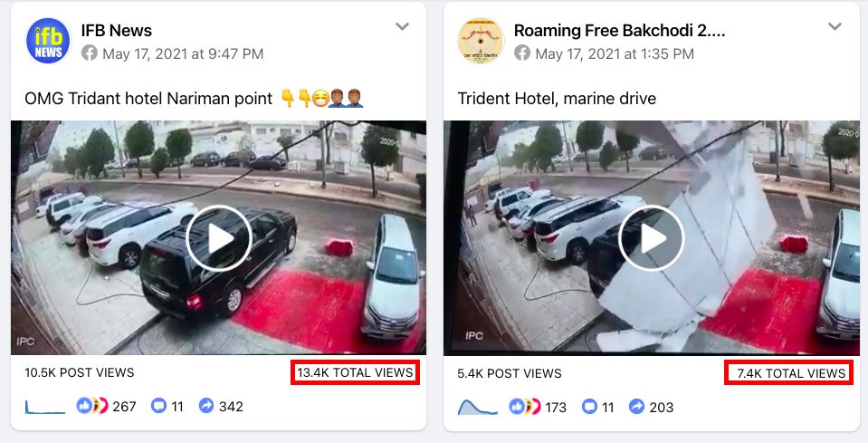Click Roaming Free Bakchodi profile picture
This screenshot has height=443, width=868.
[x=481, y=41]
